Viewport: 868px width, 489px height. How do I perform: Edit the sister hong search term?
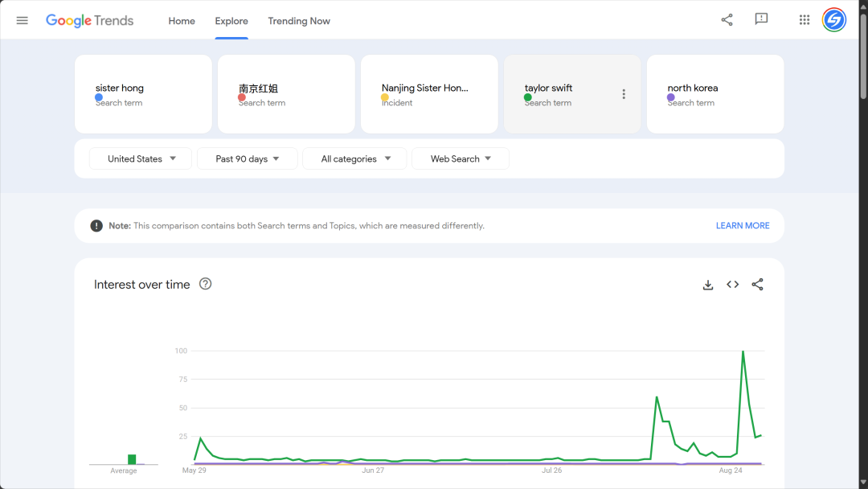point(120,88)
